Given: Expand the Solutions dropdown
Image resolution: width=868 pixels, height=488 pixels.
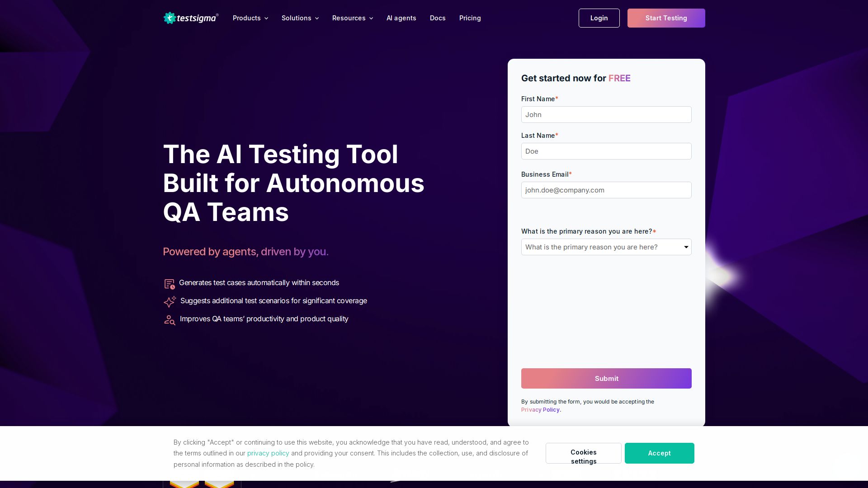Looking at the screenshot, I should [x=300, y=18].
